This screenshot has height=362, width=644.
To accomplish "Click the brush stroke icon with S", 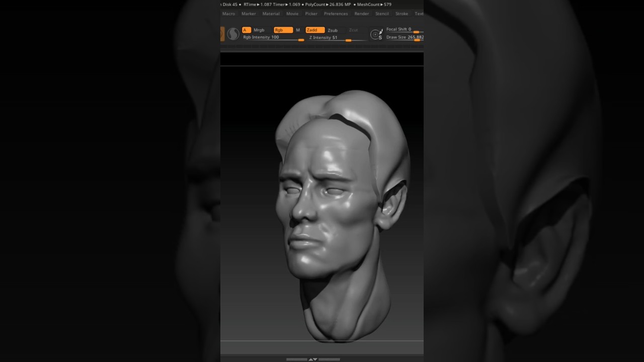I will (376, 34).
